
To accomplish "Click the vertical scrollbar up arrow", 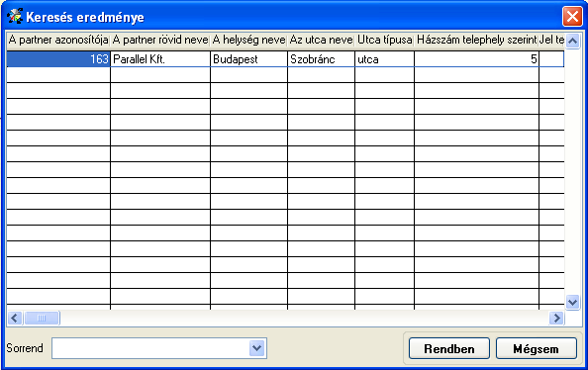I will (x=572, y=41).
